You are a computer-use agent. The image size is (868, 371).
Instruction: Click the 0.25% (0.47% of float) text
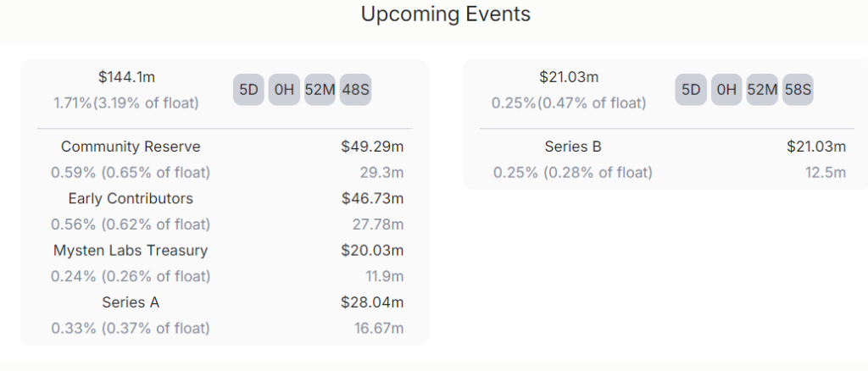[569, 103]
